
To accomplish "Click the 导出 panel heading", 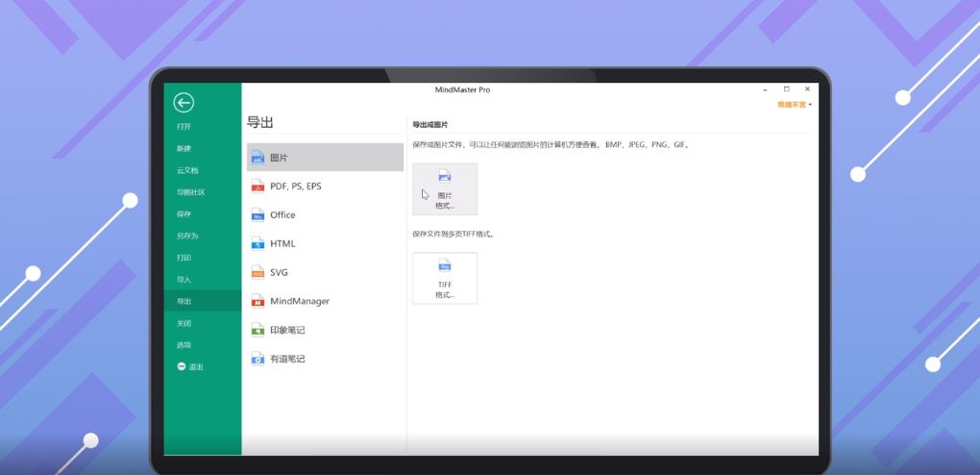I will tap(260, 123).
